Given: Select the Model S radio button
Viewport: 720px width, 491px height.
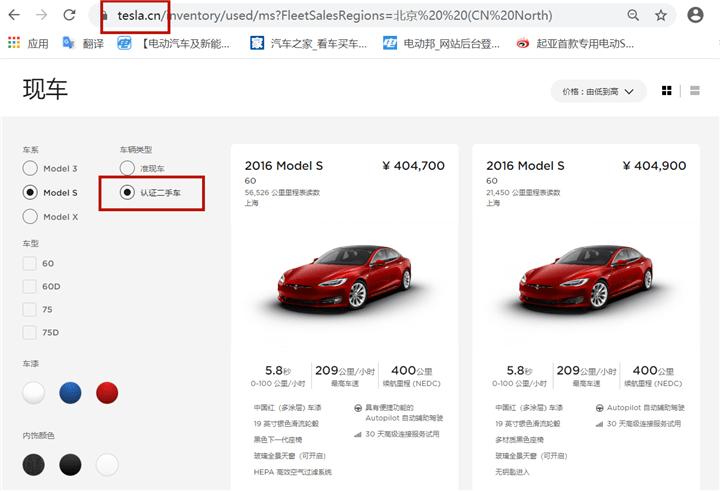Looking at the screenshot, I should tap(30, 192).
